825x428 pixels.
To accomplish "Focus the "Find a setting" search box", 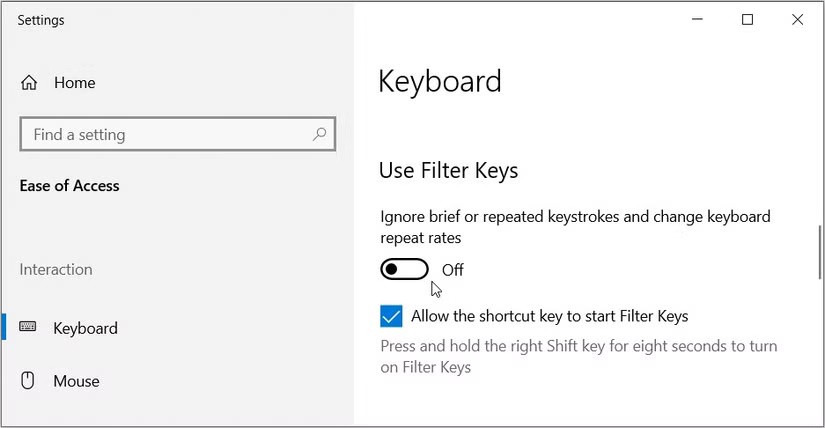I will click(165, 134).
